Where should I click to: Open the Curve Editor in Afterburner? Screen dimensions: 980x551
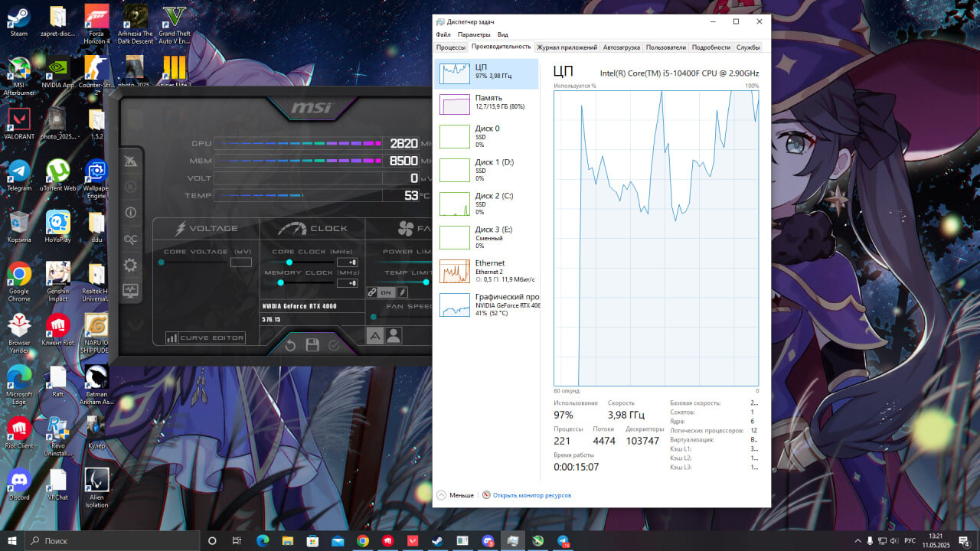point(206,337)
